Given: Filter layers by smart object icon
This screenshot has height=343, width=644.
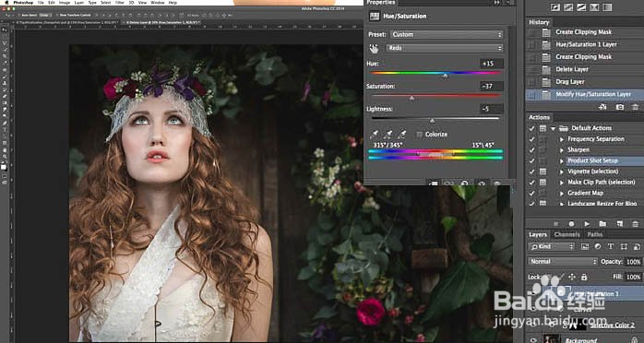Looking at the screenshot, I should [637, 246].
